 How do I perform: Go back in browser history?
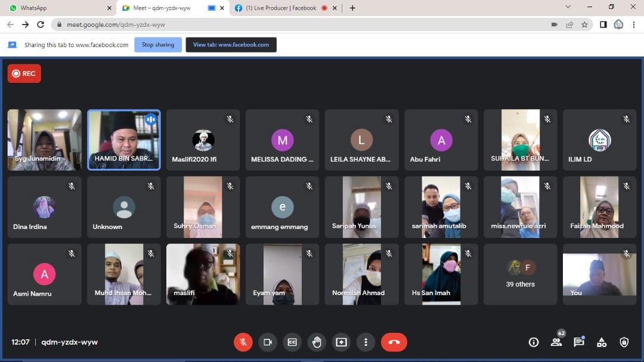click(x=10, y=24)
